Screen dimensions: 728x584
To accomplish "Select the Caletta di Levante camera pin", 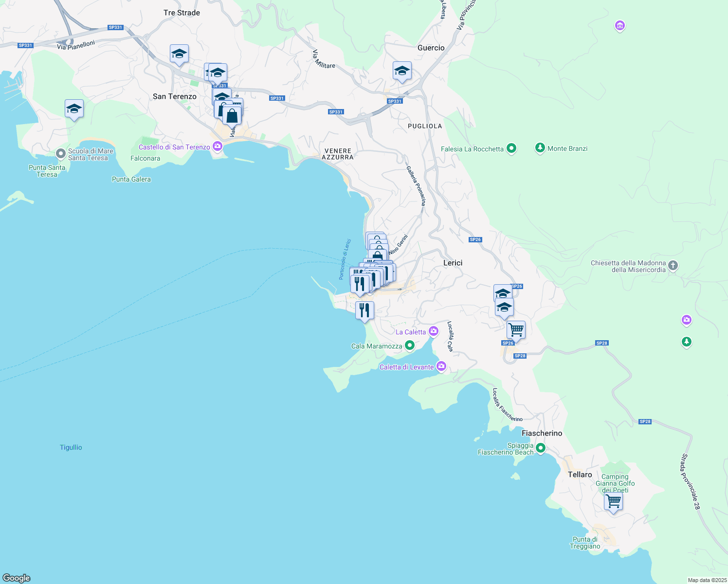I will pos(441,366).
